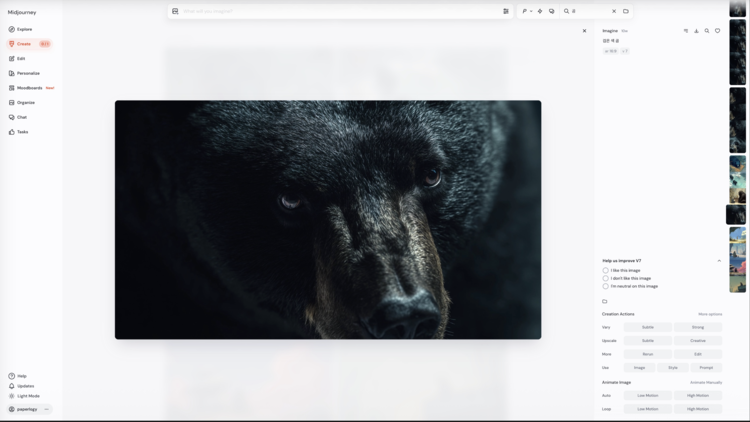The width and height of the screenshot is (750, 422).
Task: Click the Edit button in More row
Action: pos(698,354)
